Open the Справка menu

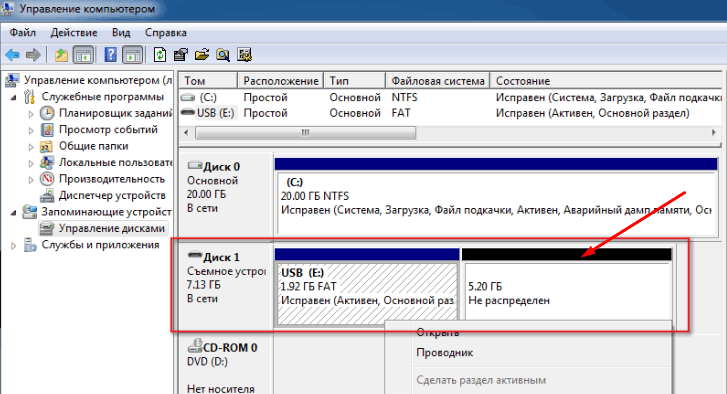tap(166, 33)
